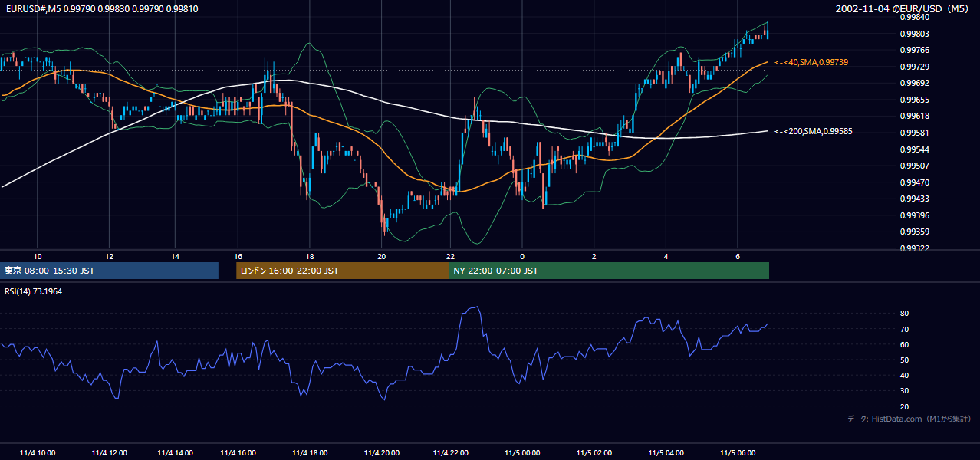Screen dimensions: 980x460
Task: Click bottom date label 11/4 14:00
Action: [175, 453]
